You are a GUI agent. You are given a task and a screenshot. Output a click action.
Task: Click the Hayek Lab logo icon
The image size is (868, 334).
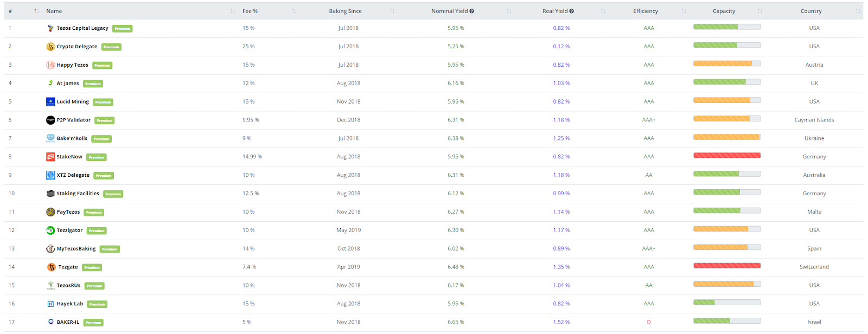pos(50,304)
